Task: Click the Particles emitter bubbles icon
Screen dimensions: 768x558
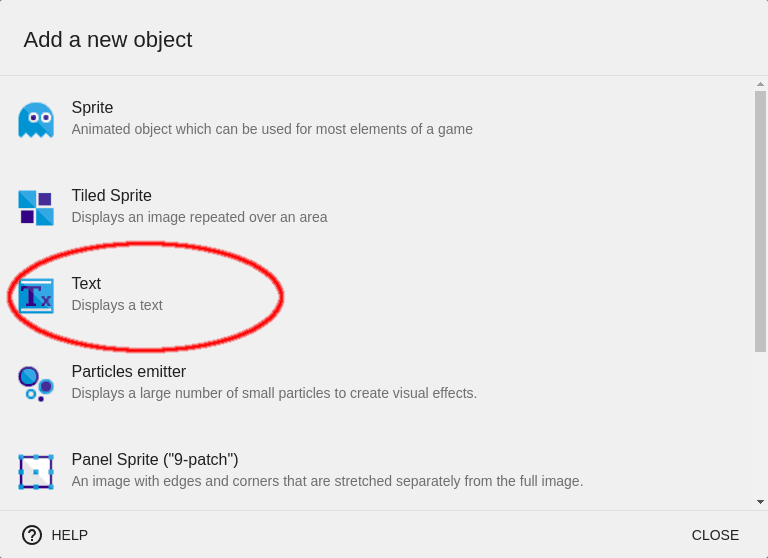Action: coord(36,383)
